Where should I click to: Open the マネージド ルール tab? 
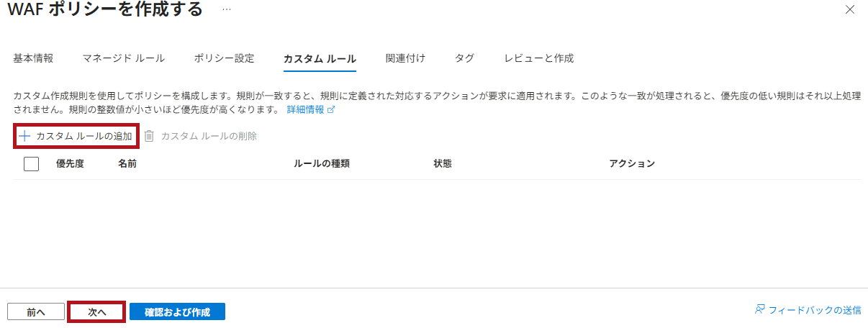click(x=123, y=58)
